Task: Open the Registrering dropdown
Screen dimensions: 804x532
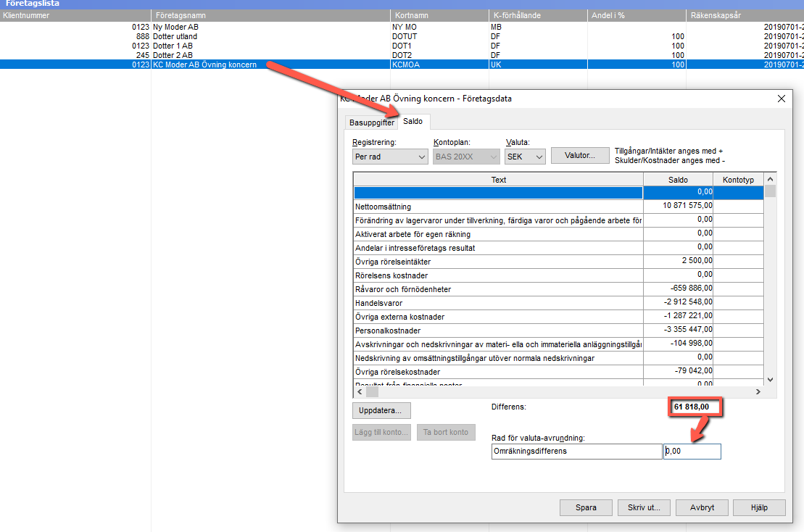Action: [390, 157]
